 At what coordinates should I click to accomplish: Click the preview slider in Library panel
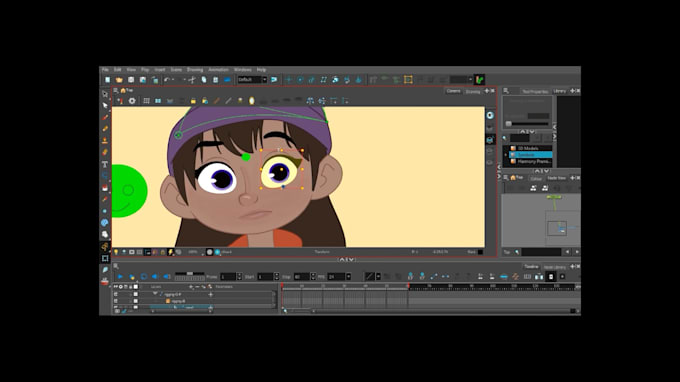[528, 124]
